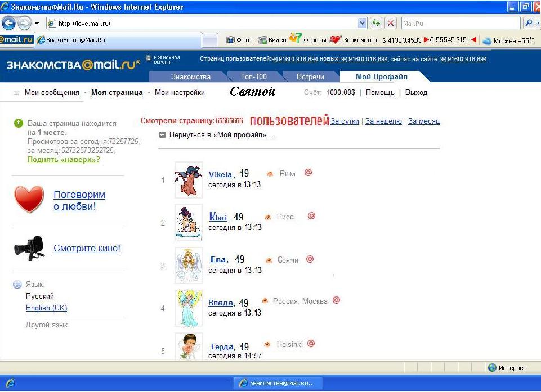Click the mail.ru toolbar logo
The width and height of the screenshot is (541, 392).
(x=16, y=39)
